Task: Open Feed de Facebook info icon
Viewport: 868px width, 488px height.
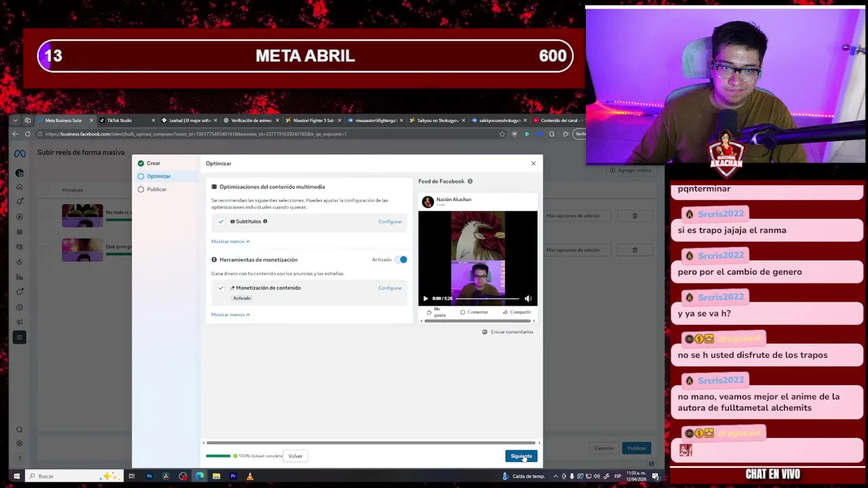Action: (x=470, y=182)
